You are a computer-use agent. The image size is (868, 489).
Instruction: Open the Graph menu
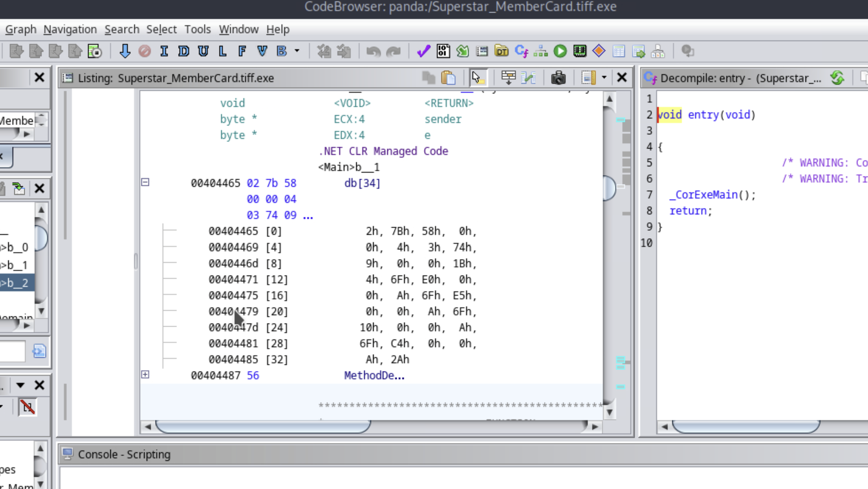click(21, 29)
